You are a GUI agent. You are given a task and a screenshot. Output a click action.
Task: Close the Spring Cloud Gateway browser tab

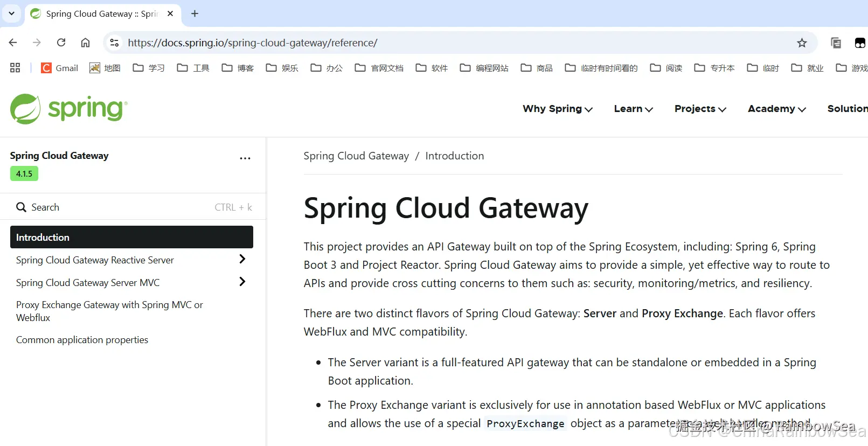(170, 13)
